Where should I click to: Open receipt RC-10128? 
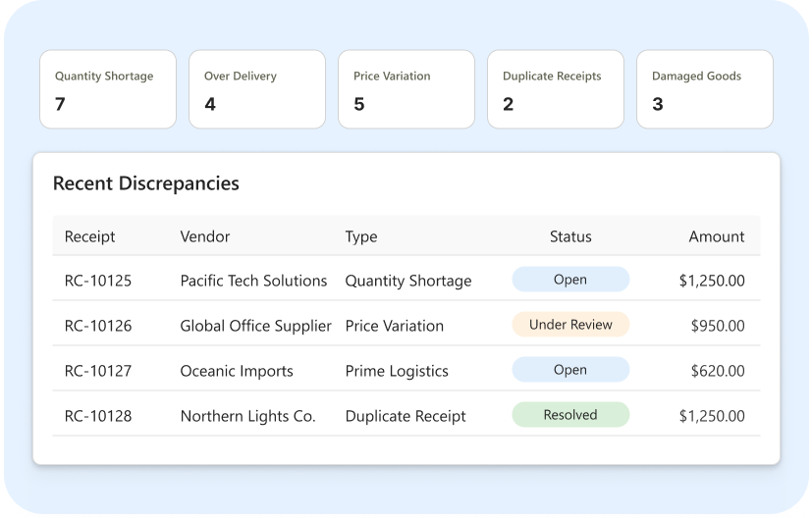click(98, 416)
